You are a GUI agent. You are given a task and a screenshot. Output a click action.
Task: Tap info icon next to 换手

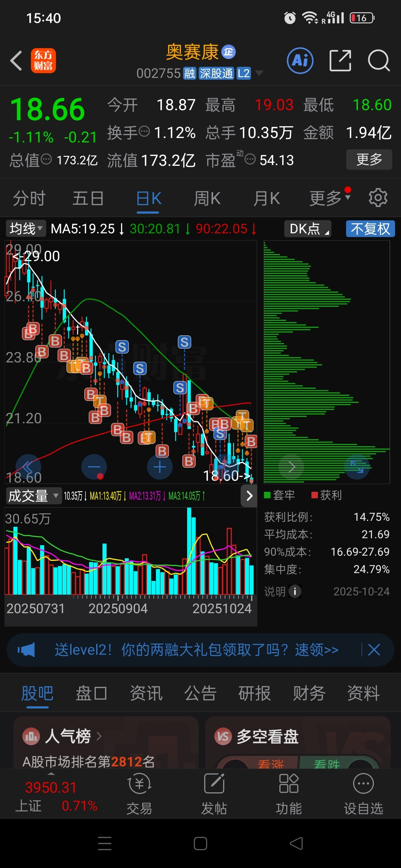tap(144, 131)
